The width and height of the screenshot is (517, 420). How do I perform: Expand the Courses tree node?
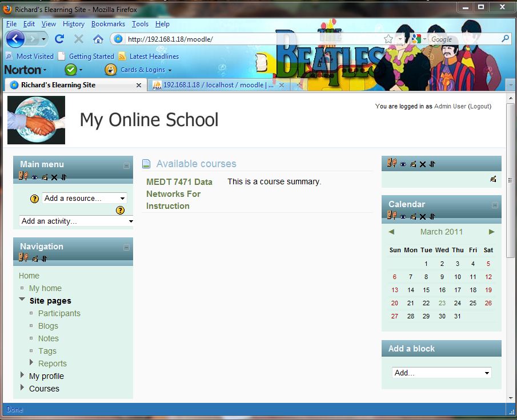click(x=22, y=387)
